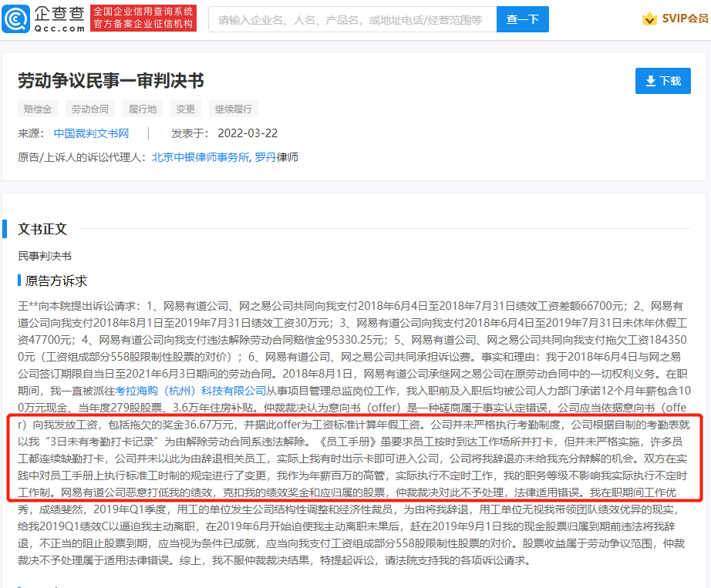The width and height of the screenshot is (711, 588).
Task: Open lawyer 罗丹 profile link
Action: (265, 157)
